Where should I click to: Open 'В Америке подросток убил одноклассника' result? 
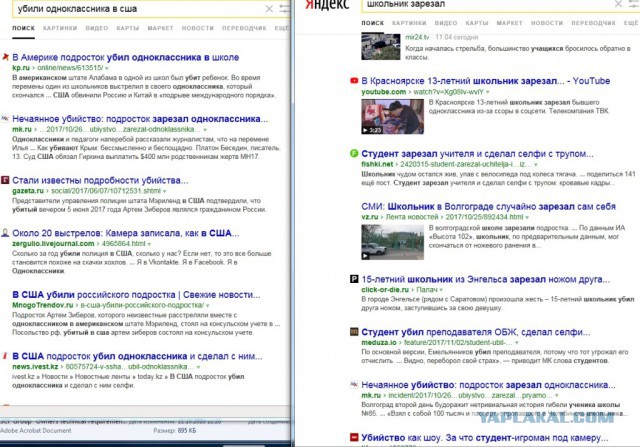(x=126, y=57)
